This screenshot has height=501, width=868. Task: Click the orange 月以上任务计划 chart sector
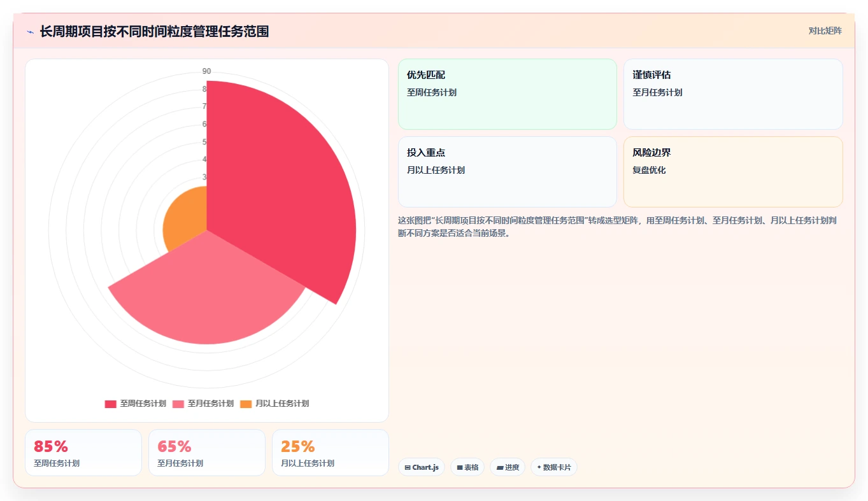click(185, 220)
